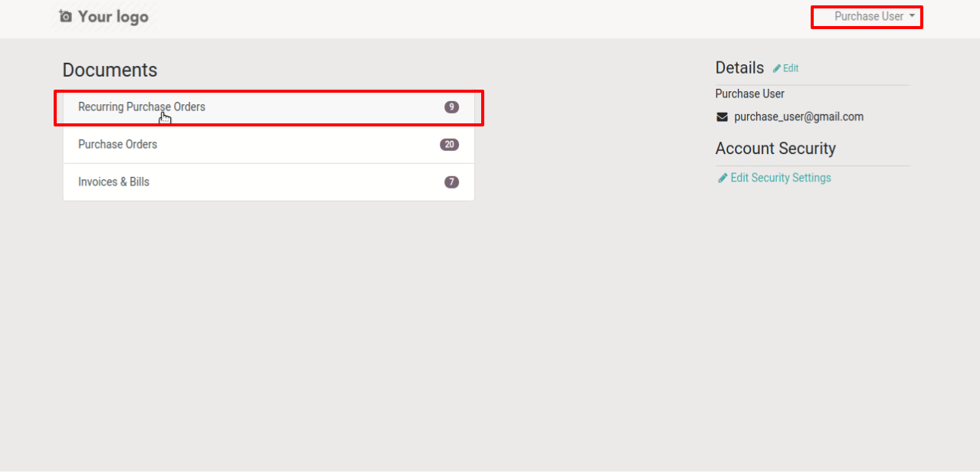
Task: Click the pencil icon beside Details Edit
Action: pyautogui.click(x=777, y=68)
